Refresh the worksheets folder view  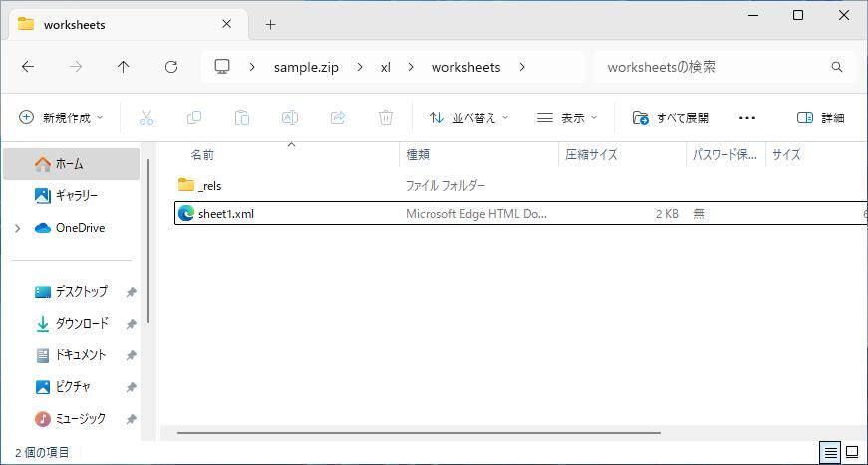pos(171,67)
